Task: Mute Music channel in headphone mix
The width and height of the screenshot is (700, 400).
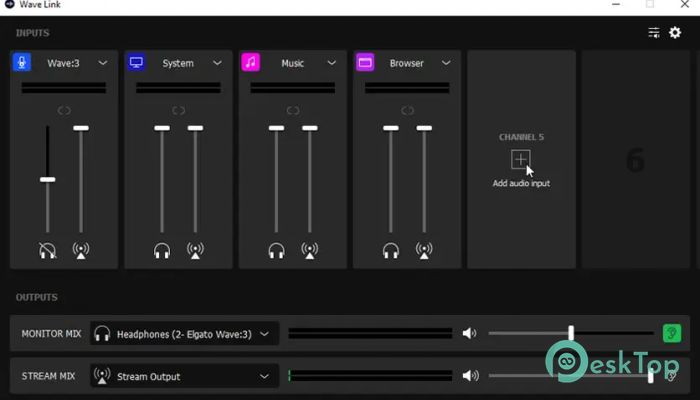Action: point(276,250)
